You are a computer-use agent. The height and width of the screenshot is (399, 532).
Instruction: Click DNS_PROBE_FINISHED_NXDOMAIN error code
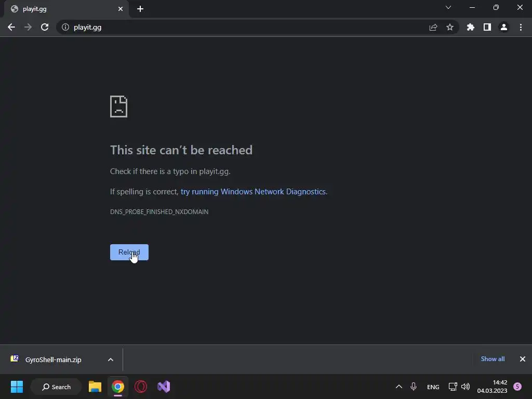coord(159,212)
